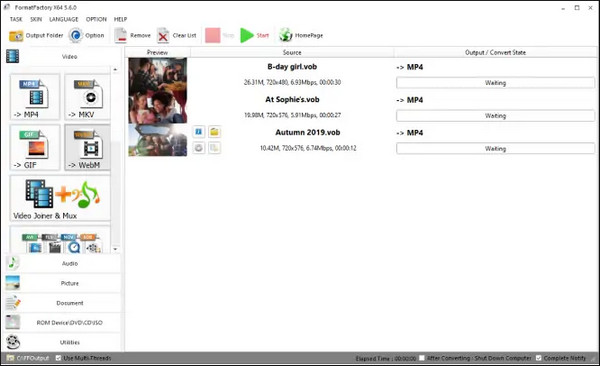Show media info for Autumn 2019.vob
This screenshot has width=600, height=366.
coord(199,132)
